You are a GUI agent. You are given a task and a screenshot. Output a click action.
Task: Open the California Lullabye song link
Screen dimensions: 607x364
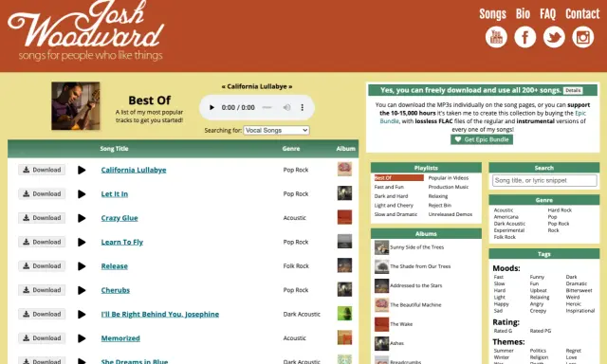coord(134,170)
